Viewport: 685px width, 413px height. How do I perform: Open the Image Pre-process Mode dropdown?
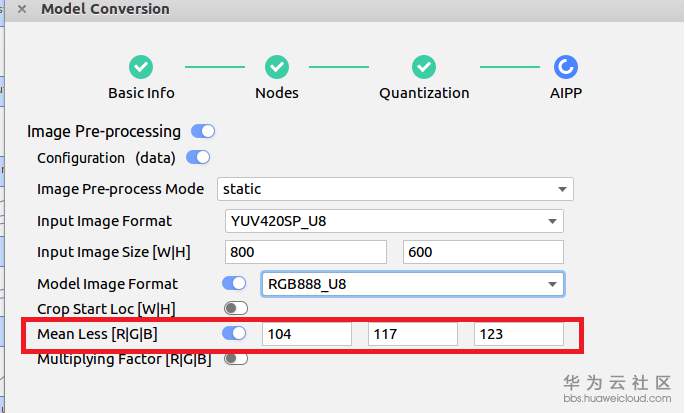tap(394, 188)
